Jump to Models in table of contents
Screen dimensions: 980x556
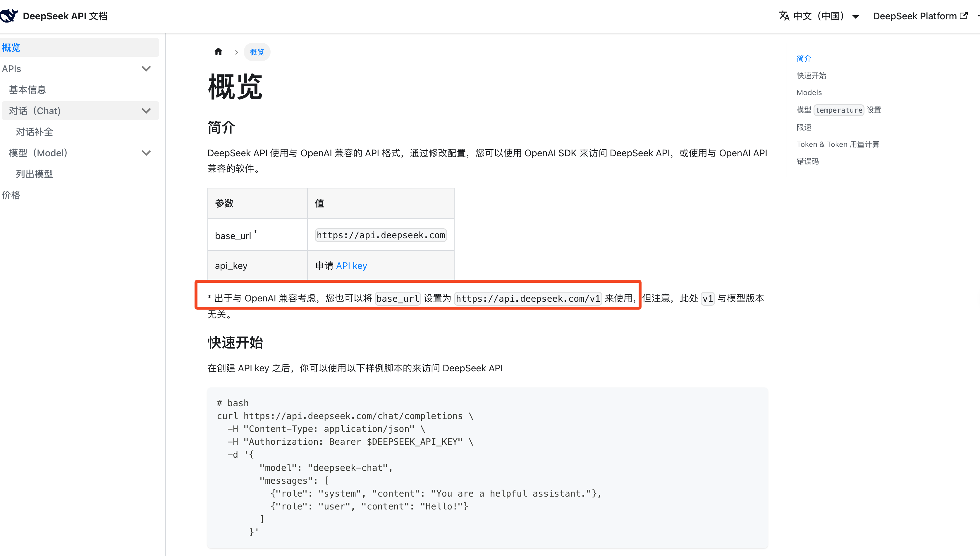[809, 92]
